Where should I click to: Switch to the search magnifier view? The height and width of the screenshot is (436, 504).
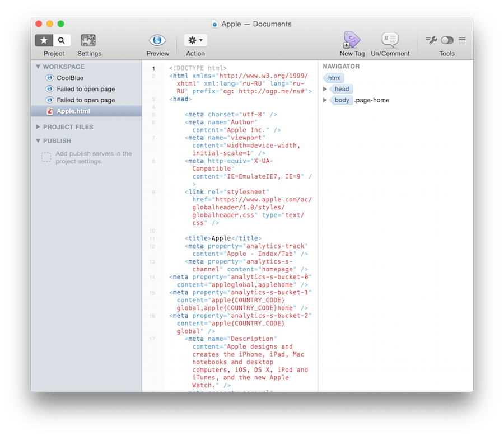coord(62,40)
